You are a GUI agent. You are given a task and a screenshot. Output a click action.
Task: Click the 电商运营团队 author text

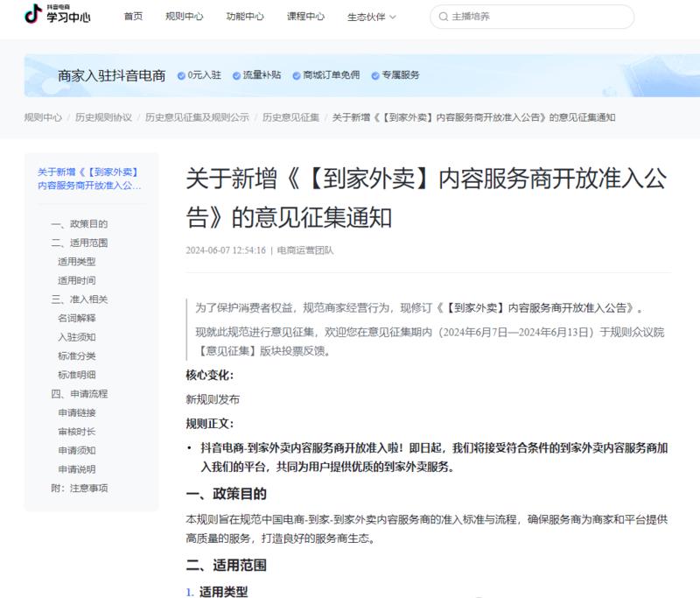(305, 250)
